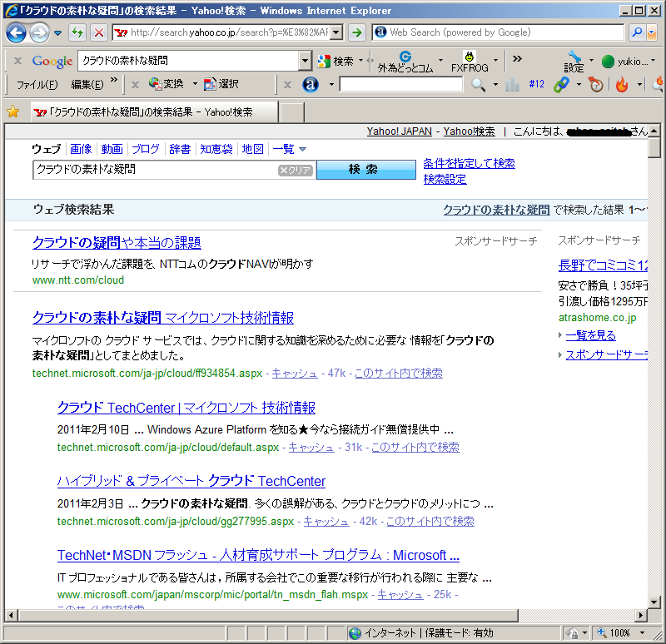Click the 変換 toolbar button
Viewport: 666px width, 644px height.
click(166, 84)
